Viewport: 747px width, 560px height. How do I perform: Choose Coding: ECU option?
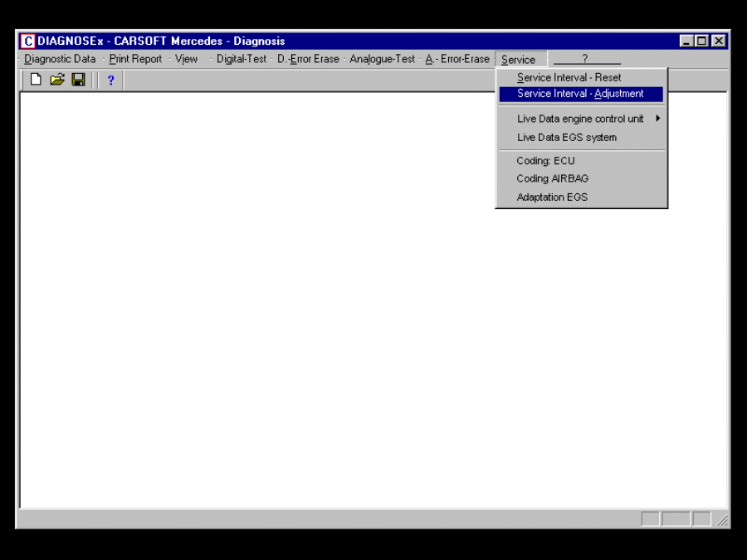pyautogui.click(x=545, y=161)
